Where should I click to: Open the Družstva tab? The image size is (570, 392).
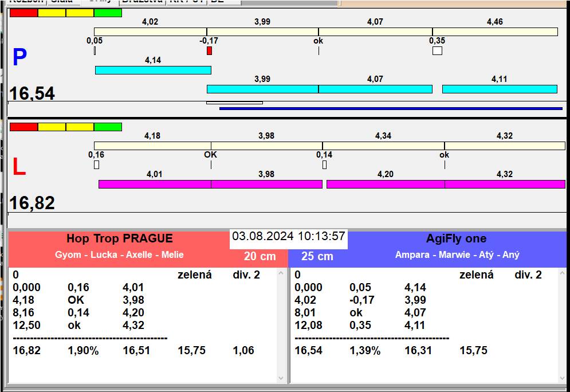click(x=143, y=2)
